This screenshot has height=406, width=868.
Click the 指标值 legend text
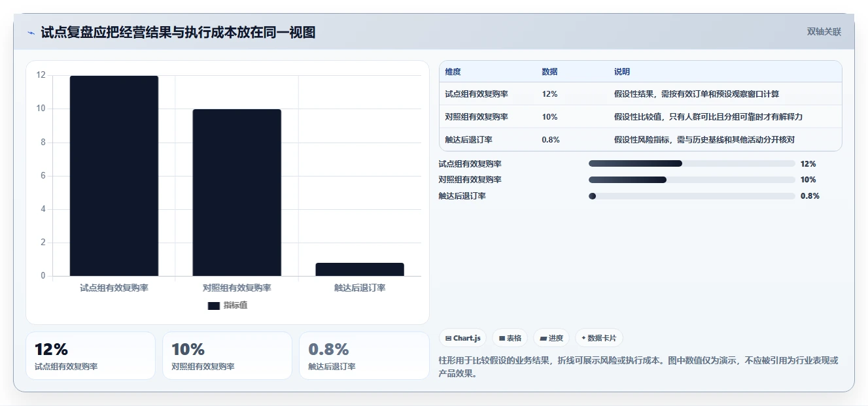[235, 305]
